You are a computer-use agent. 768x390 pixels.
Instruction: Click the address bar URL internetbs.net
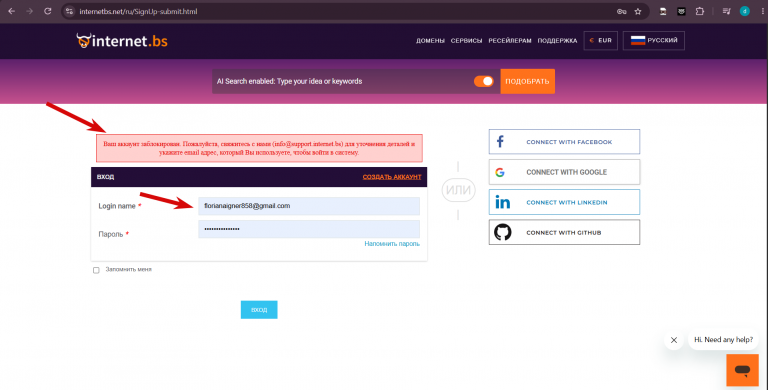tap(138, 11)
